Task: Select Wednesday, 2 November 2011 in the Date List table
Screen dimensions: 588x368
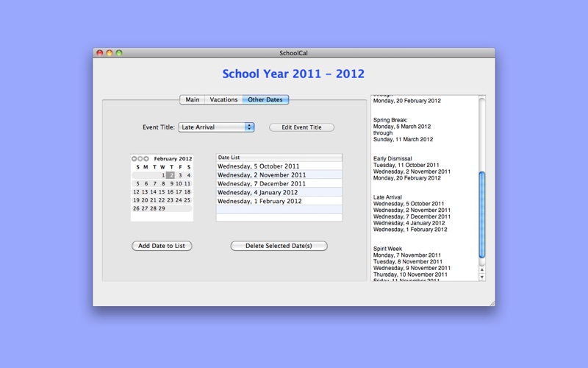Action: 279,175
